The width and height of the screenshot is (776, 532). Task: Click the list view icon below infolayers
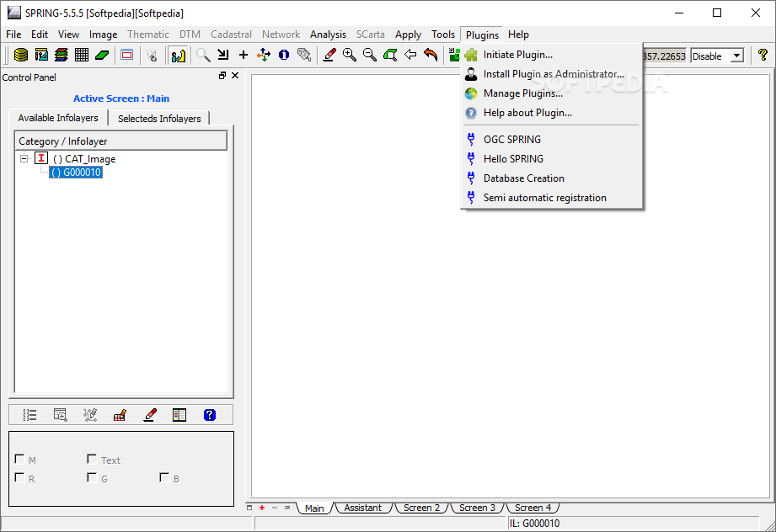(29, 415)
